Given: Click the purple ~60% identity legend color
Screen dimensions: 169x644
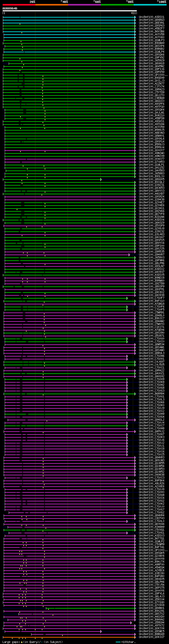Looking at the screenshot, I should (x=84, y=5).
